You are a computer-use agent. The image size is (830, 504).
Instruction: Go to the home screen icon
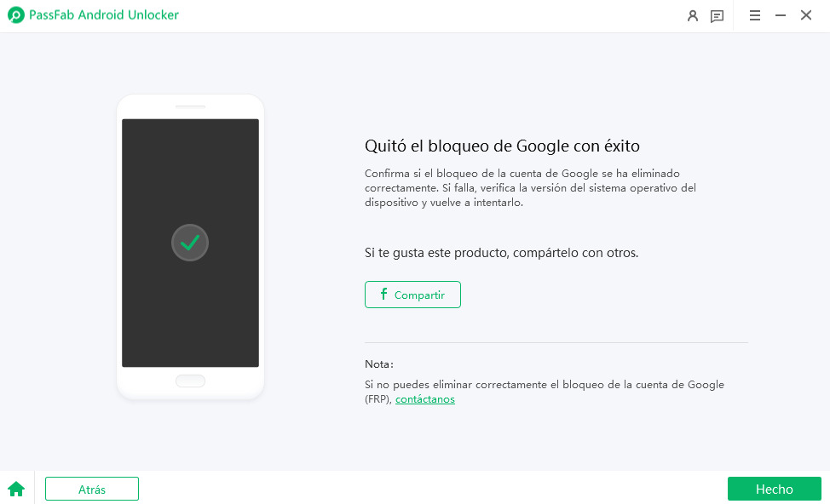click(x=16, y=489)
